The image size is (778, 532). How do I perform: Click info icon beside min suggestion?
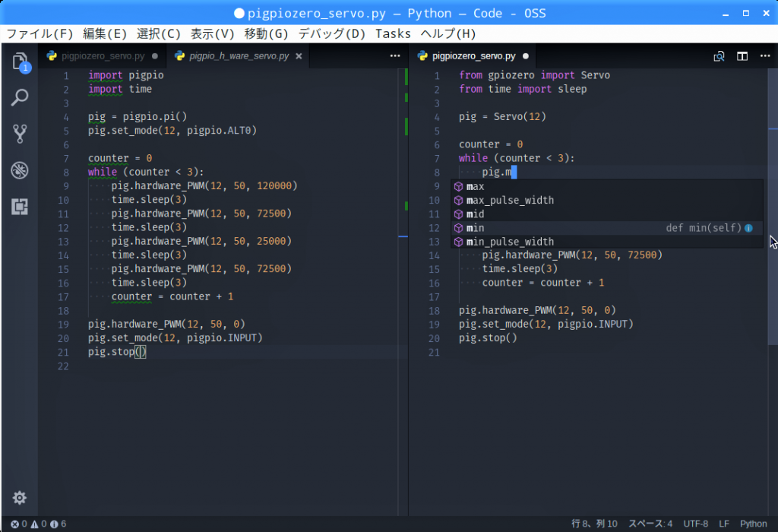coord(748,228)
